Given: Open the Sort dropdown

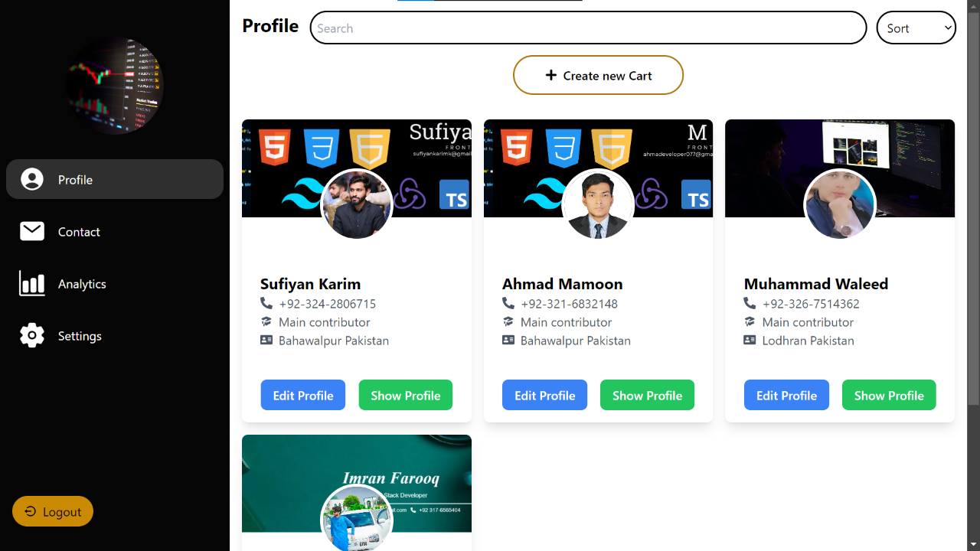Looking at the screenshot, I should (x=916, y=28).
